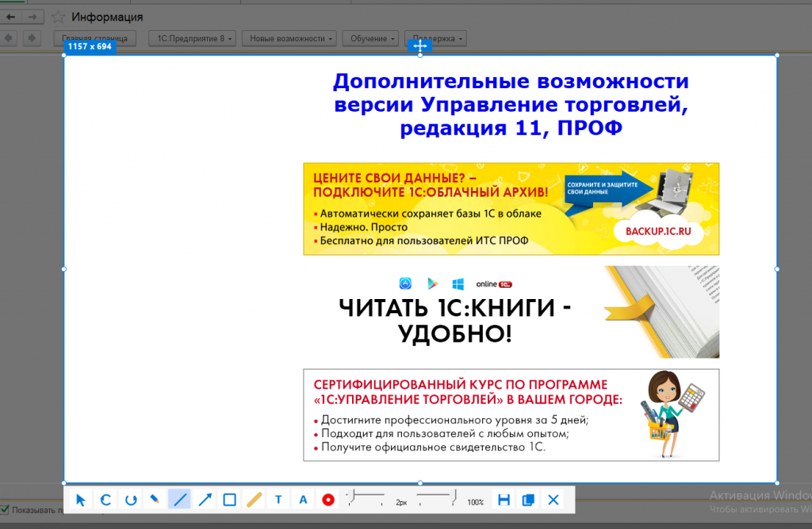Click the Windows logo in the books banner
The width and height of the screenshot is (812, 529).
pyautogui.click(x=458, y=284)
